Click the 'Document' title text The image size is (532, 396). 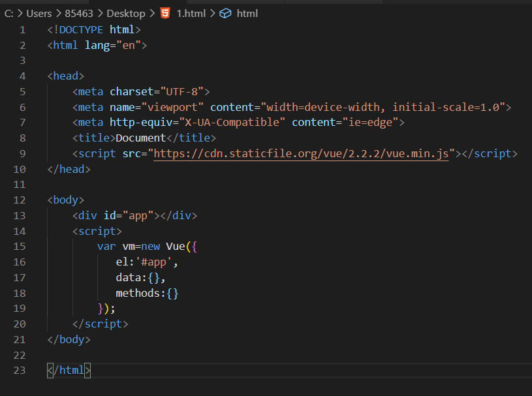point(141,138)
